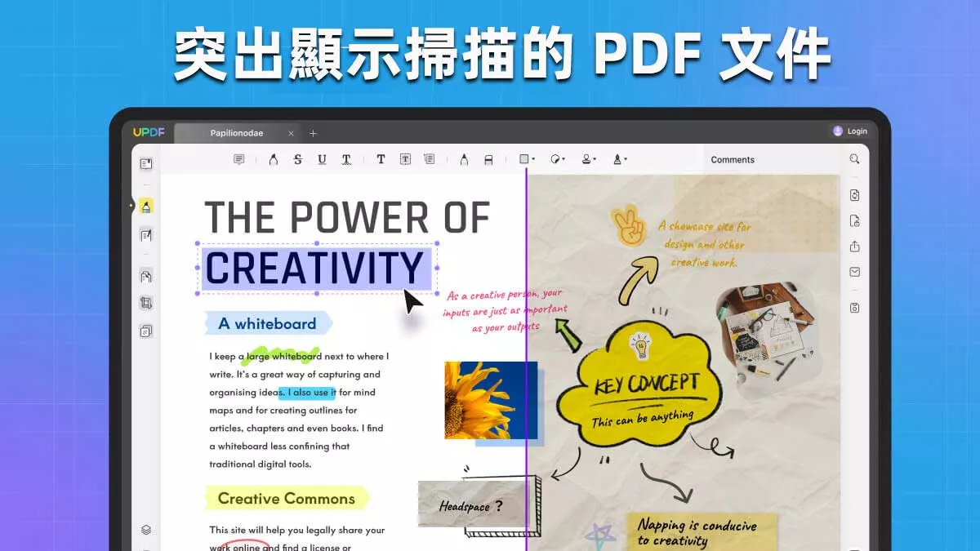Select the Pencil drawing tool
The image size is (980, 551).
[464, 160]
